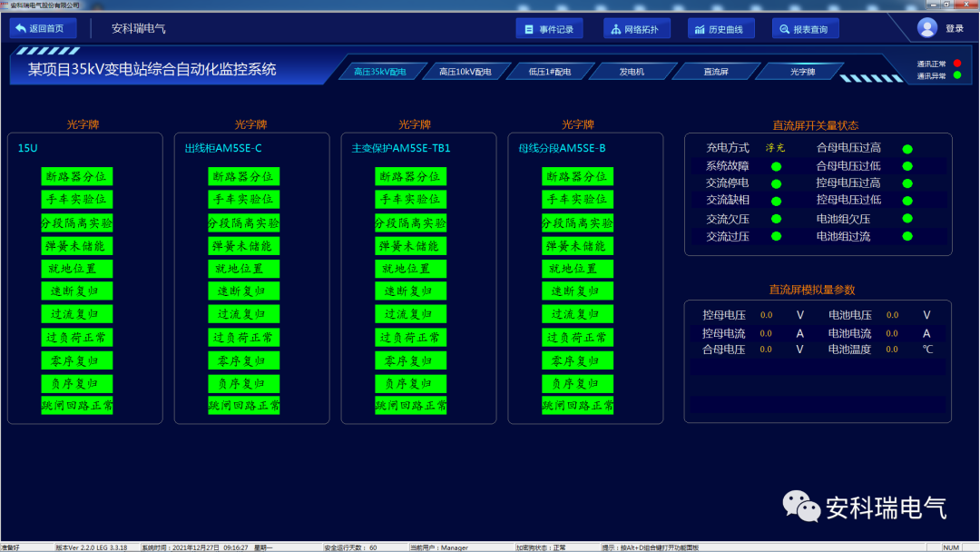Viewport: 980px width, 552px height.
Task: Click 当前用户 Manager in status bar
Action: coord(439,547)
